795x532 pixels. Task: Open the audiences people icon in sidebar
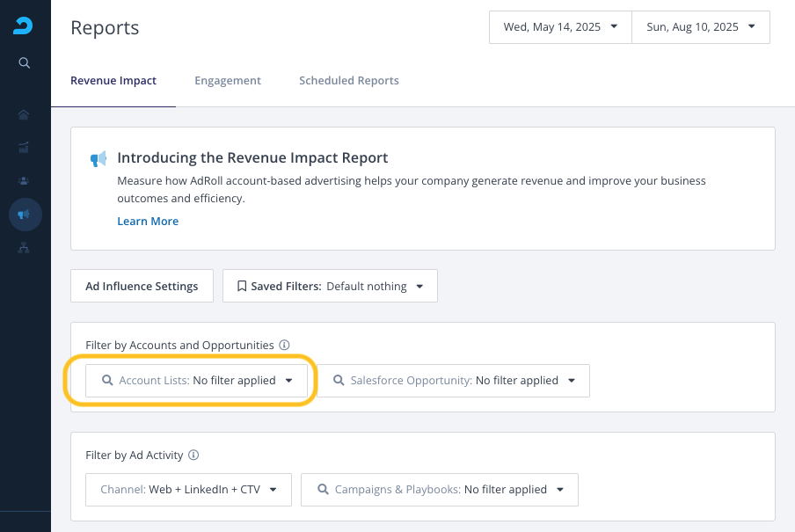[x=25, y=180]
